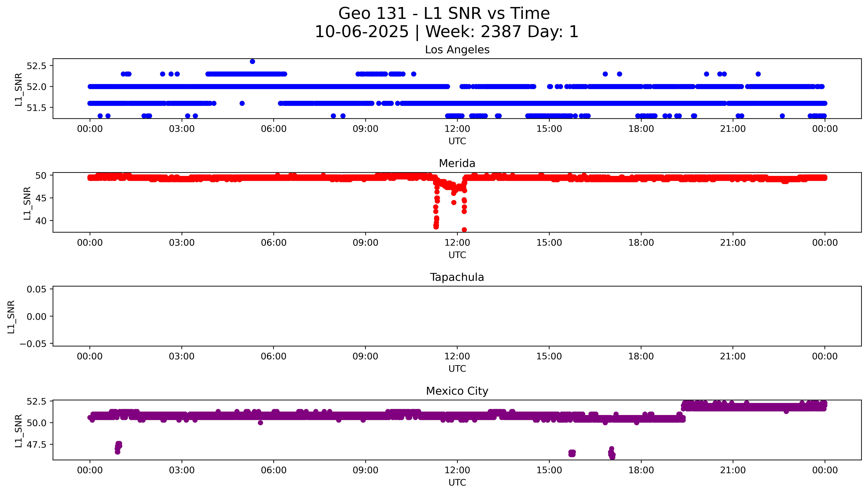Click the 'L1_SNR' y-axis label of Merida plot
Image resolution: width=868 pixels, height=494 pixels.
tap(27, 203)
